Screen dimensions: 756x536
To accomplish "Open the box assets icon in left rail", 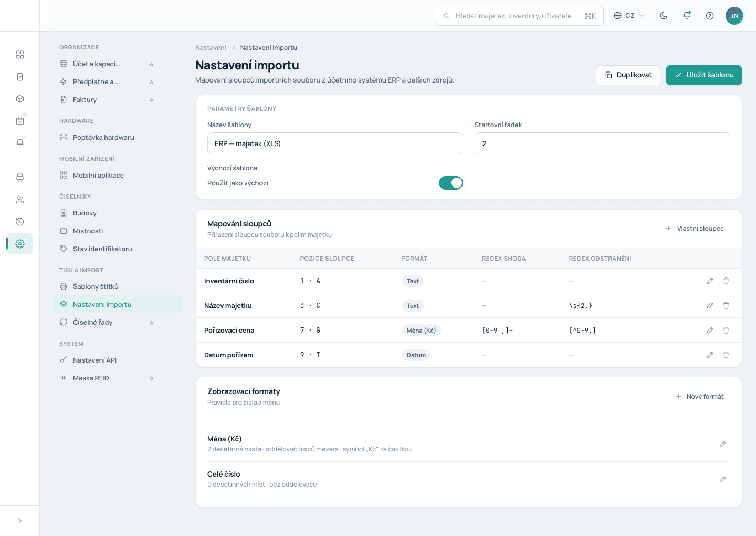I will (20, 99).
